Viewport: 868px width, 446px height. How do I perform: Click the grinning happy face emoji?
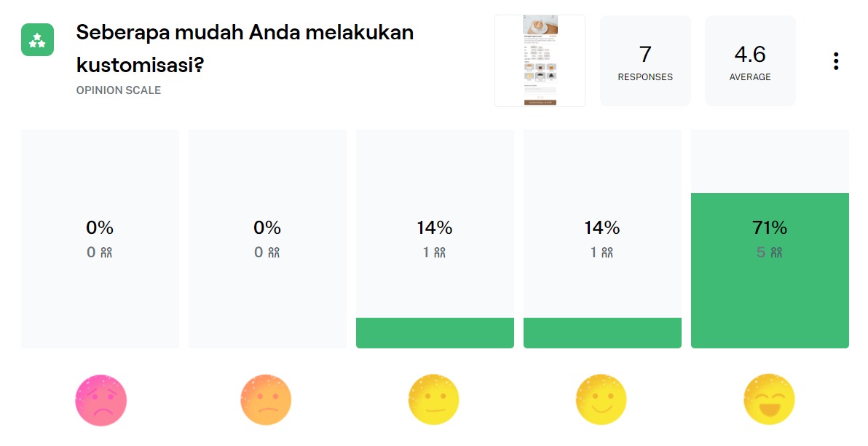point(769,399)
